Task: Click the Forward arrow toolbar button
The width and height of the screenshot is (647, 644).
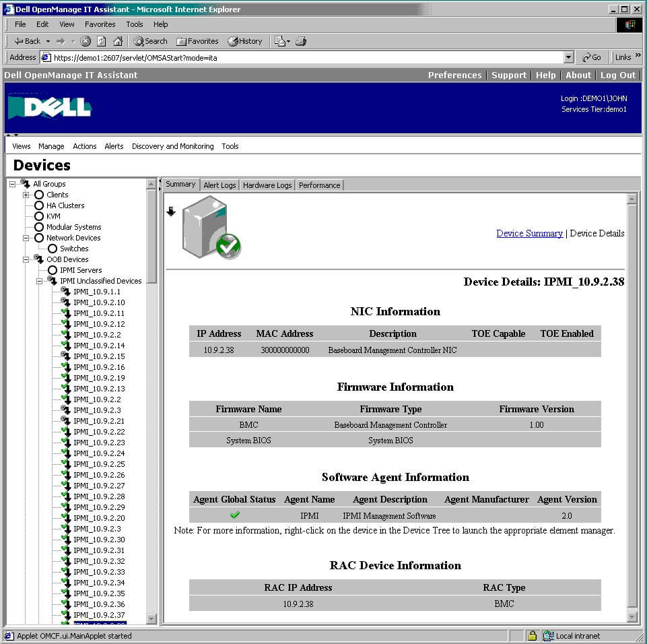Action: [61, 41]
